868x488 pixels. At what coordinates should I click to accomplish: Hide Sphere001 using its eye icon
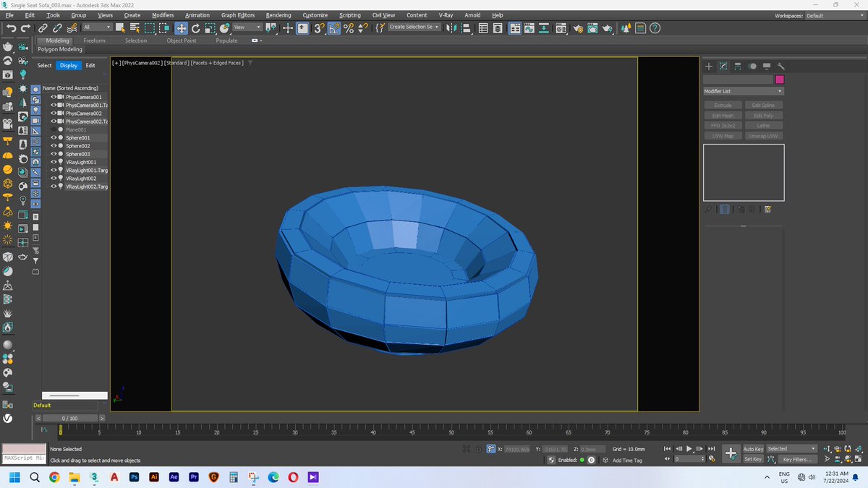53,137
